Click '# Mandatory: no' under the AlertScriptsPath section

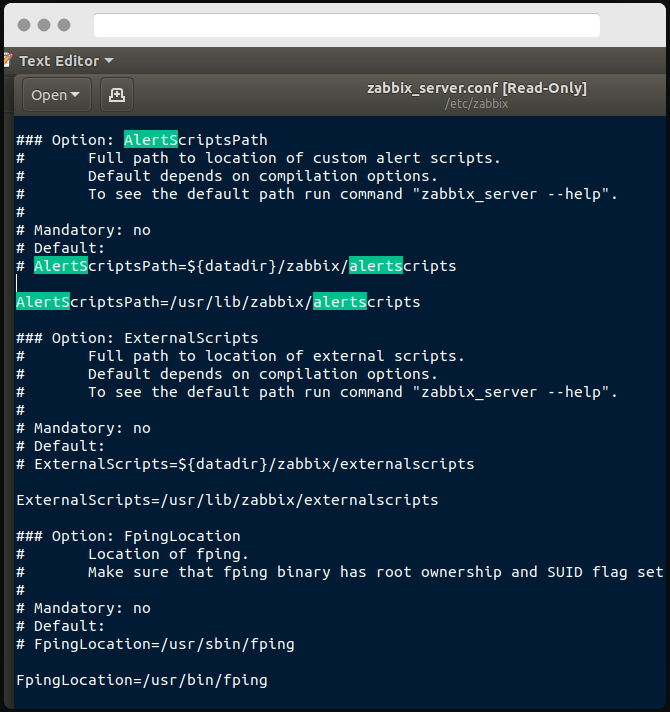[x=84, y=230]
